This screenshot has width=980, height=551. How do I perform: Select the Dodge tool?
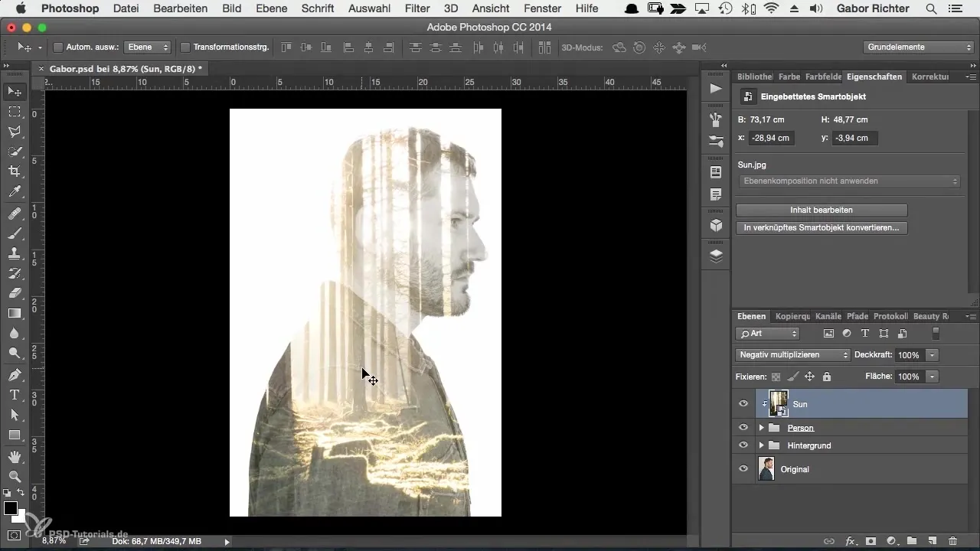click(14, 354)
